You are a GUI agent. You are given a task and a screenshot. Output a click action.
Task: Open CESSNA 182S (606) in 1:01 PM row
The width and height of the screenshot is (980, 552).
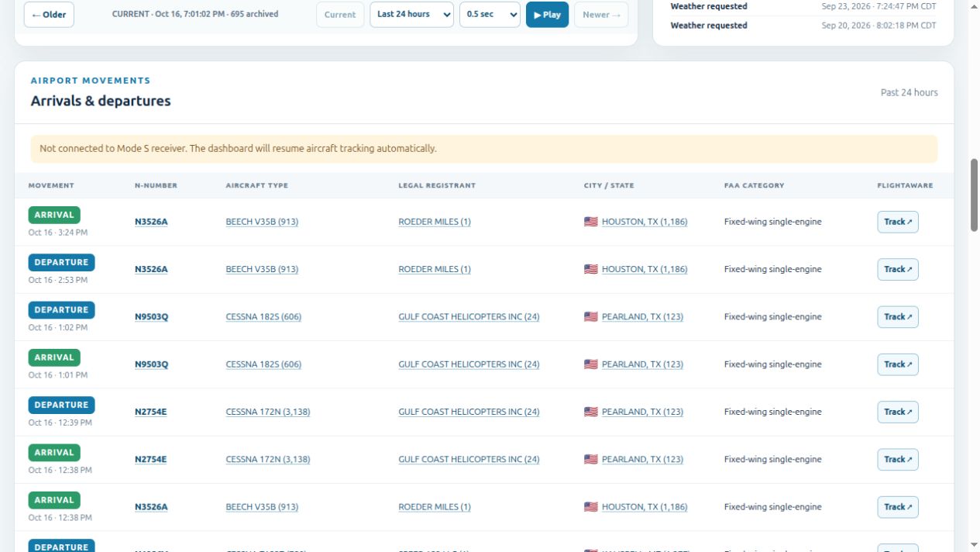[263, 364]
